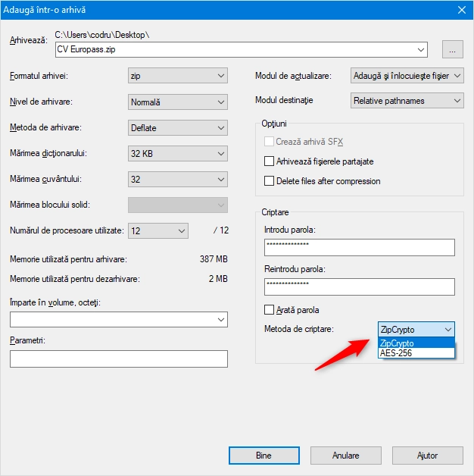Viewport: 474px width, 476px height.
Task: Select AES-256 encryption method option
Action: pos(416,353)
